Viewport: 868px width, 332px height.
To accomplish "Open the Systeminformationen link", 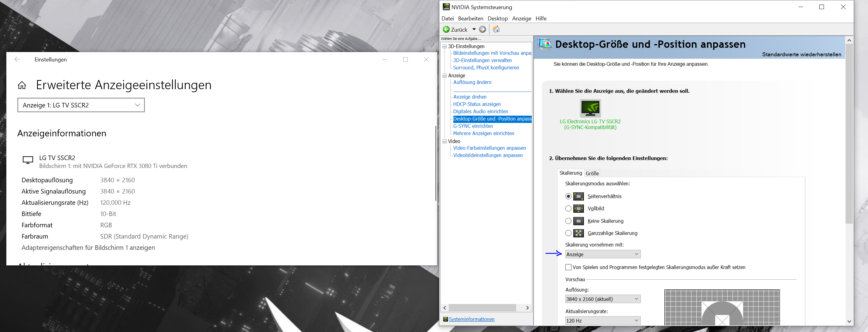I will point(472,319).
